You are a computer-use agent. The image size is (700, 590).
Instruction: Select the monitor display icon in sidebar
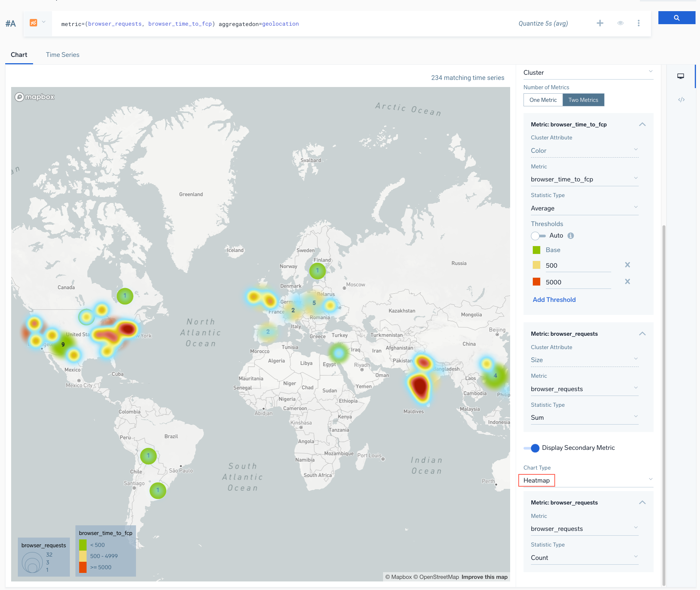point(680,76)
